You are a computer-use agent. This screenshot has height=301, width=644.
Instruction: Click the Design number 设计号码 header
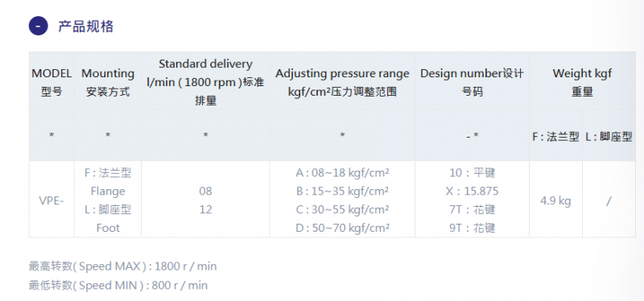click(472, 82)
